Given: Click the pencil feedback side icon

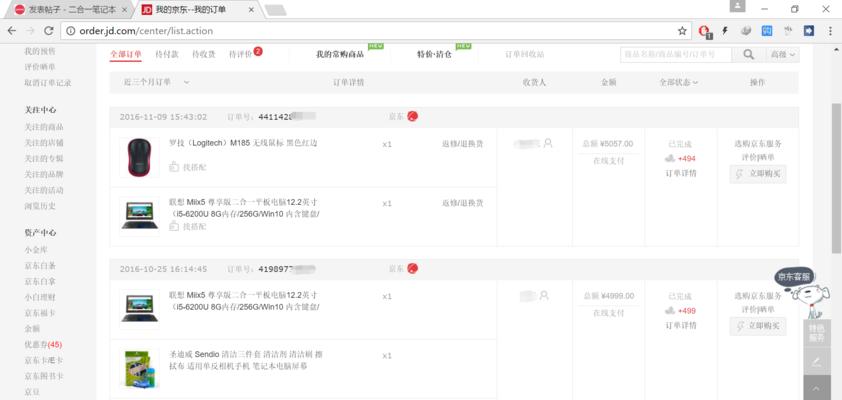Looking at the screenshot, I should point(817,361).
